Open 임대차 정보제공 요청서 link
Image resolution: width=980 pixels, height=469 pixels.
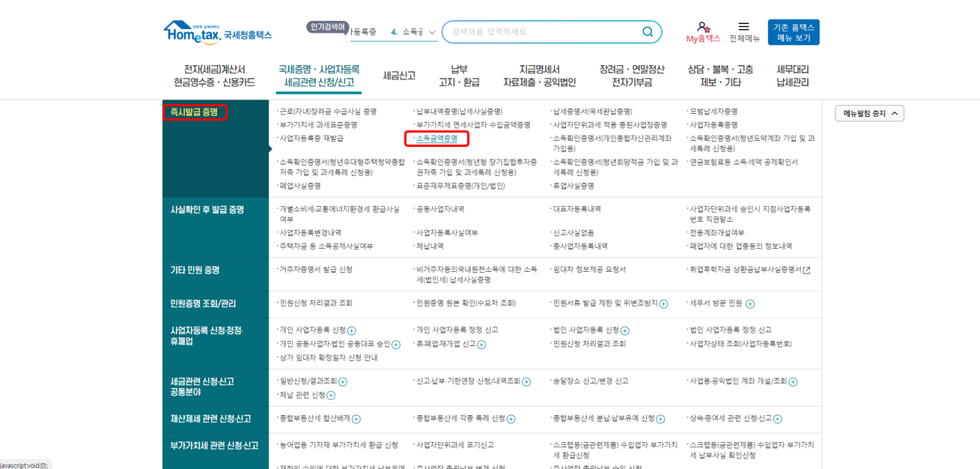(x=590, y=270)
